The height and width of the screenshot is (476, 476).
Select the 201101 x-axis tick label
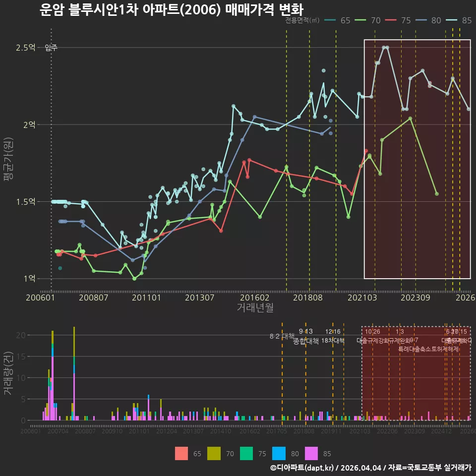[x=146, y=297]
